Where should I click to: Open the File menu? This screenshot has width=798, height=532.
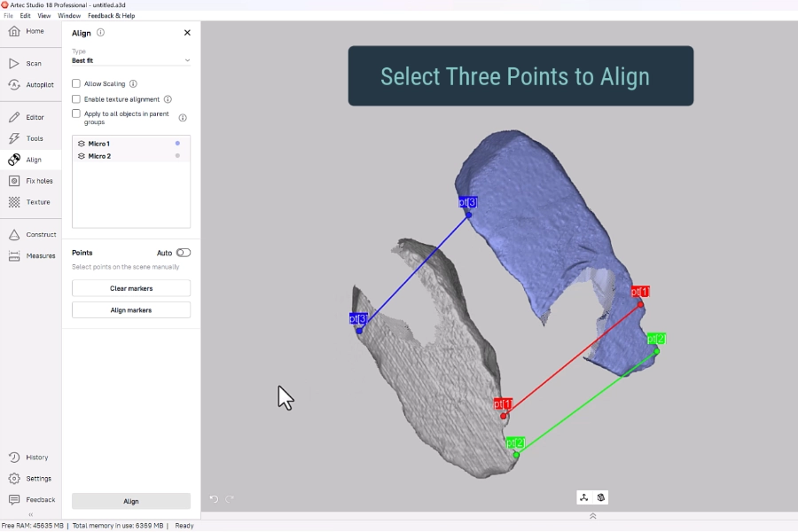pyautogui.click(x=8, y=16)
